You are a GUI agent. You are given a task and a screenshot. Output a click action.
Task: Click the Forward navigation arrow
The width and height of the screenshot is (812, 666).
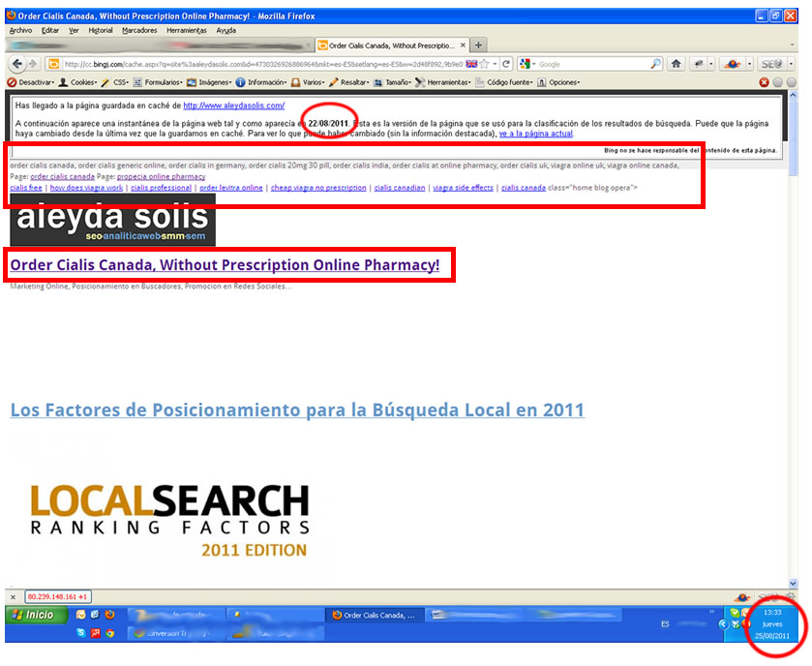pyautogui.click(x=33, y=64)
